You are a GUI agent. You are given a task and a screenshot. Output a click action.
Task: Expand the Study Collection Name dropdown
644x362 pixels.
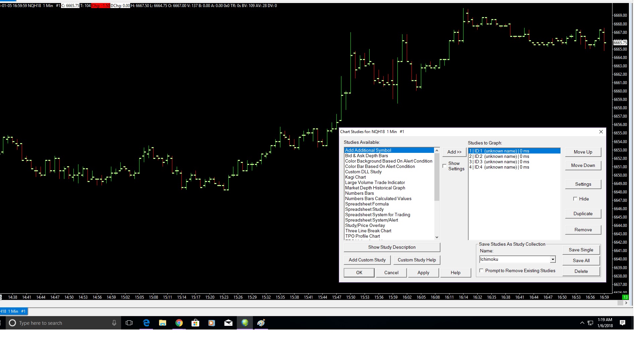[x=552, y=259]
